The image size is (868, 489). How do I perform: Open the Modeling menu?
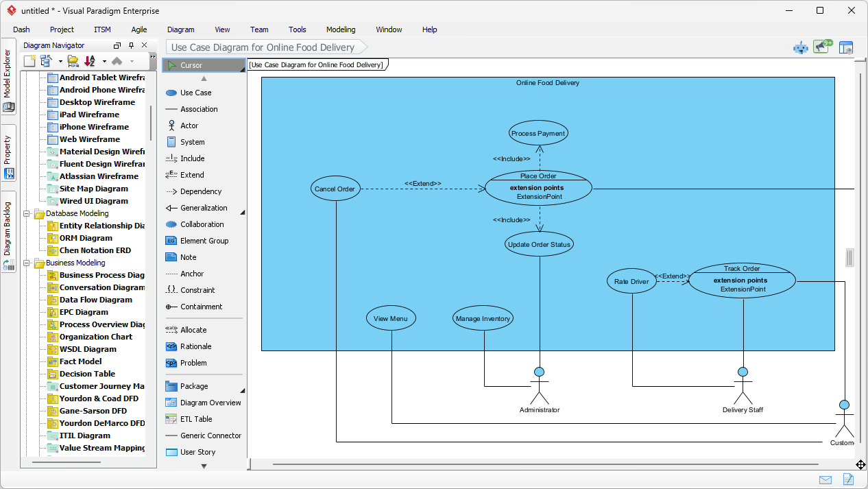pos(340,29)
